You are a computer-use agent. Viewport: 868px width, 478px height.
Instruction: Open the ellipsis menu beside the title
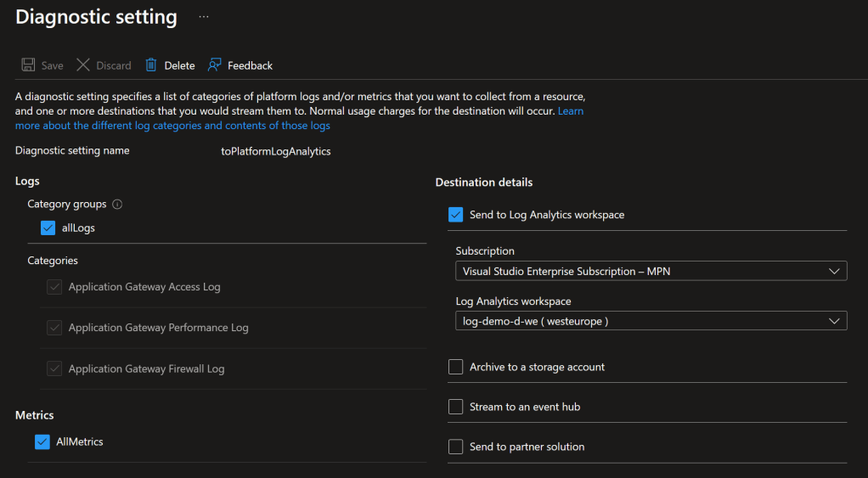pyautogui.click(x=204, y=17)
